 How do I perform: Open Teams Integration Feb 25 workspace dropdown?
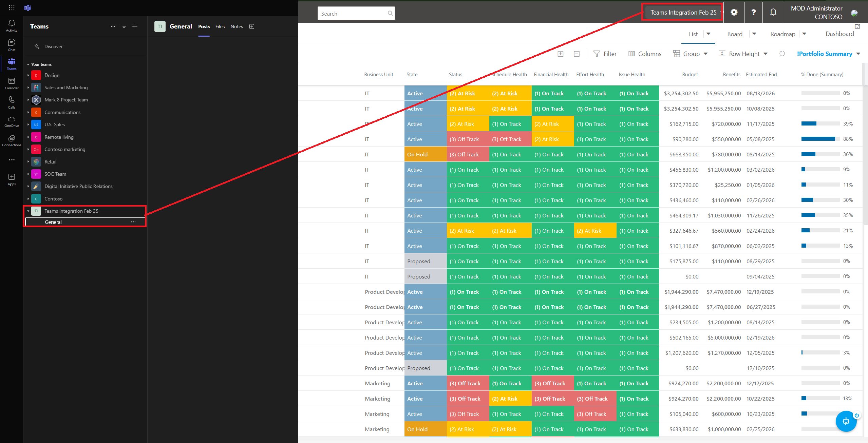pos(683,13)
